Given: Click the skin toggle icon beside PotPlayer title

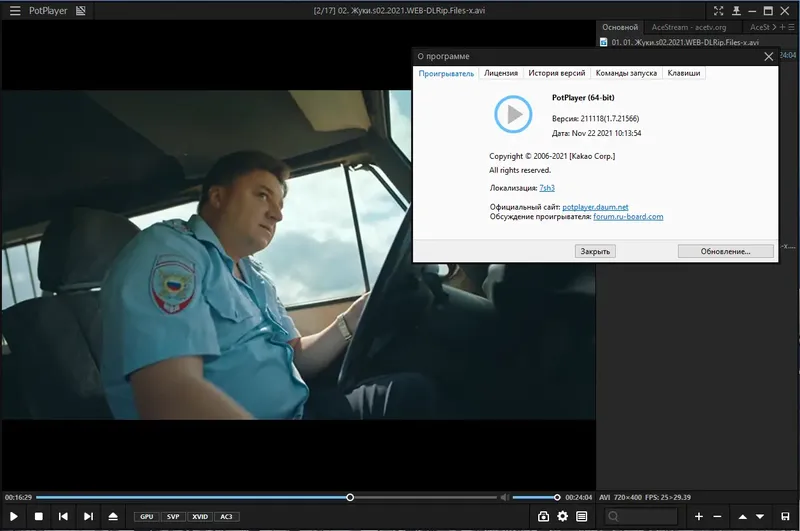Looking at the screenshot, I should tap(81, 11).
